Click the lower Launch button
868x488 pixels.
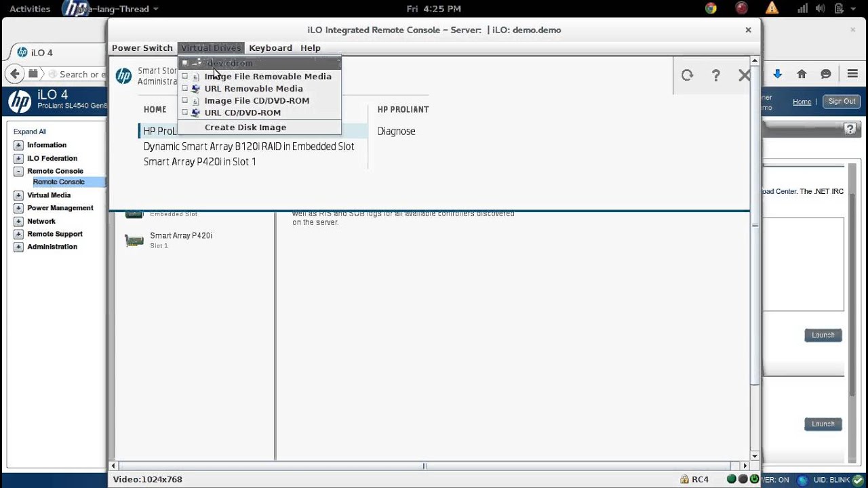[823, 424]
